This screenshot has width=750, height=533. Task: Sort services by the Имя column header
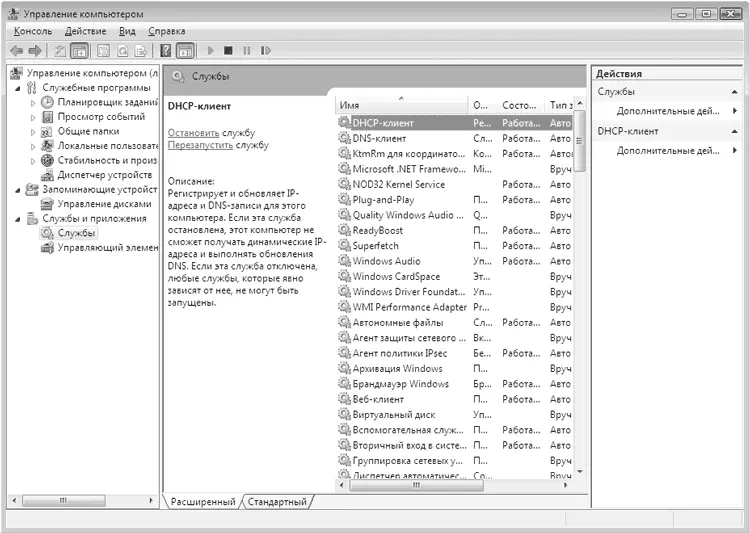pyautogui.click(x=400, y=105)
